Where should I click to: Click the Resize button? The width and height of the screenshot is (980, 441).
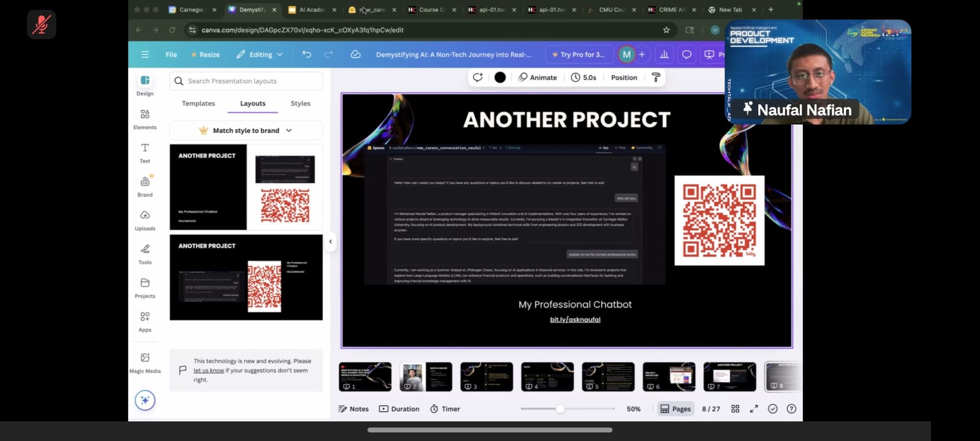tap(205, 55)
